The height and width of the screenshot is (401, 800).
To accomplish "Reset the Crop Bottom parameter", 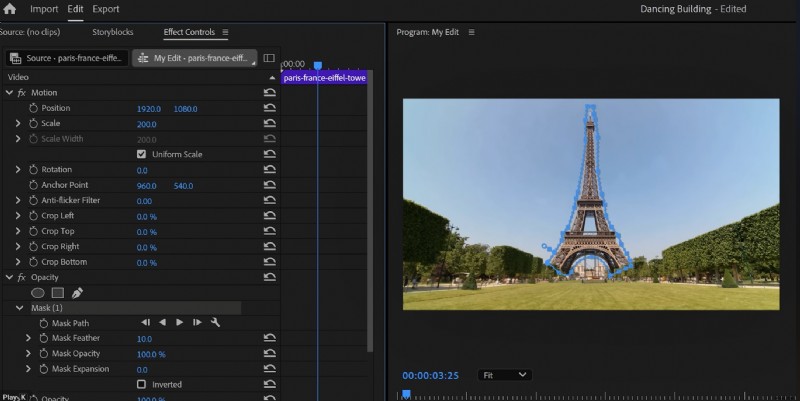I will (x=269, y=261).
